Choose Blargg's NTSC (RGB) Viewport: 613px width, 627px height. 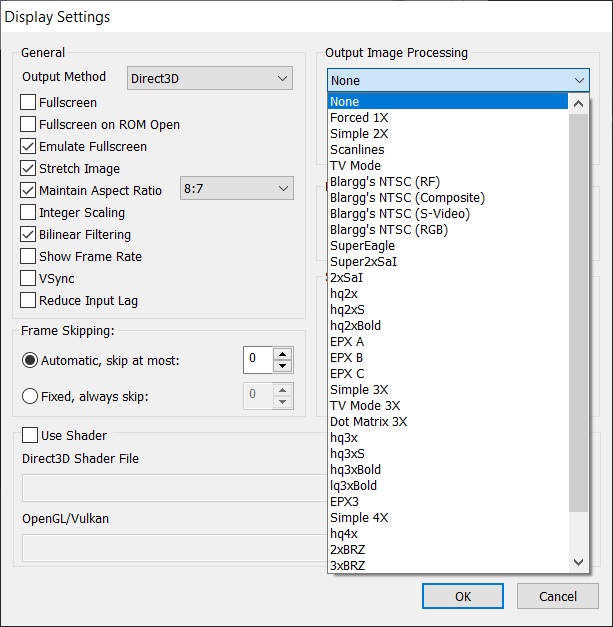pos(448,230)
